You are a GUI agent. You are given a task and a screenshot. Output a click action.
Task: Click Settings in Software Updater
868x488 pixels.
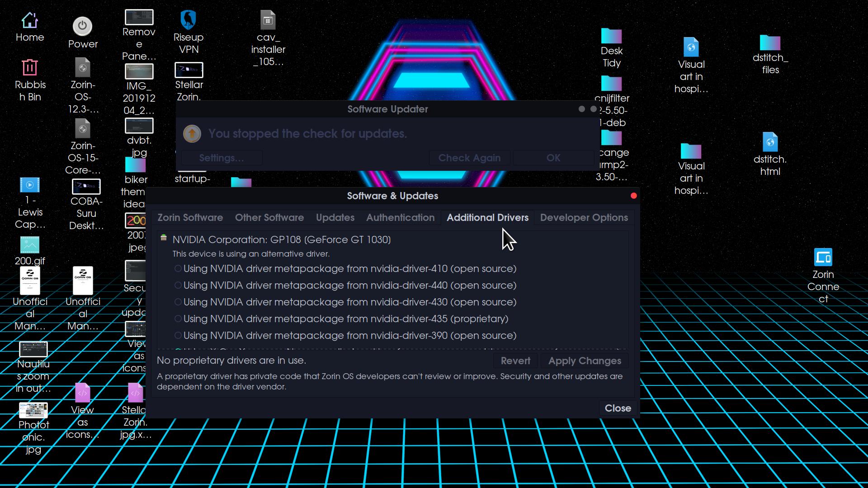(221, 157)
